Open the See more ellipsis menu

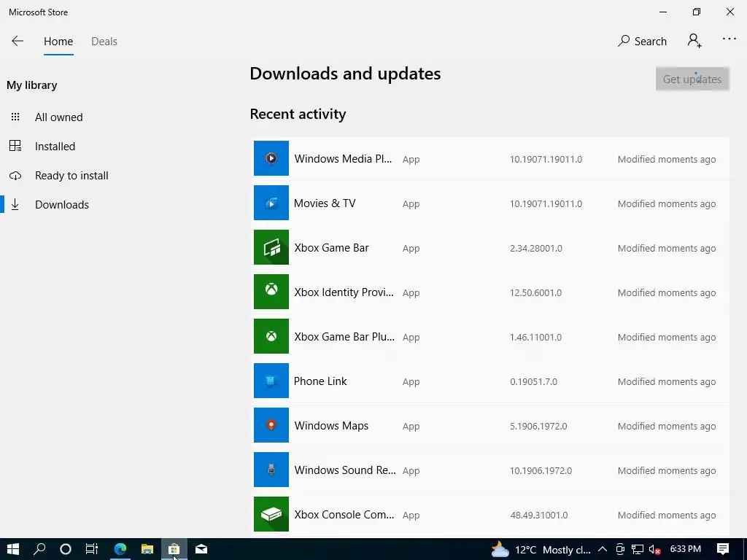point(729,39)
